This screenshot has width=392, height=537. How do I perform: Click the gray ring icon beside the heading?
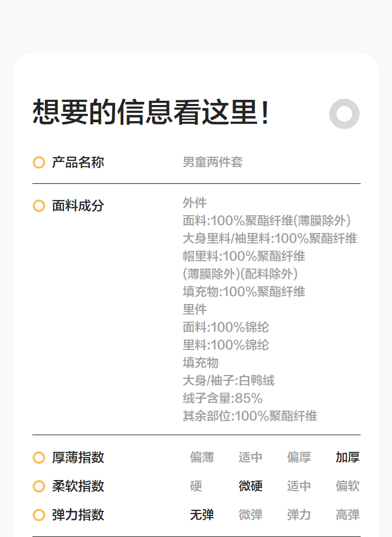(x=344, y=113)
